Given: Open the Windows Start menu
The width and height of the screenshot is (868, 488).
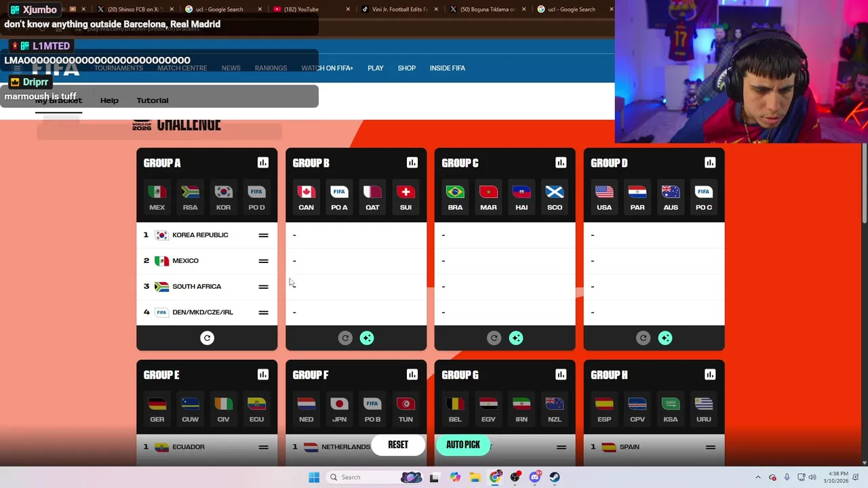Looking at the screenshot, I should pyautogui.click(x=314, y=477).
